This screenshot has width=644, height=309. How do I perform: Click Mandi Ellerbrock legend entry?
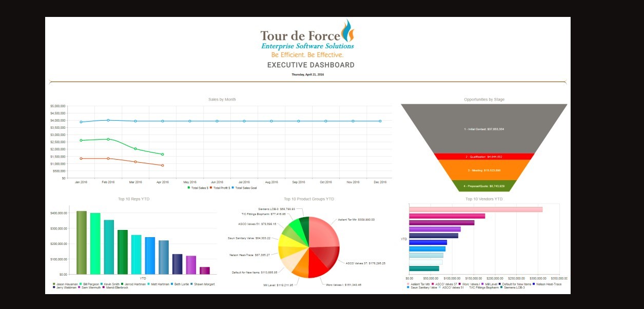[115, 287]
